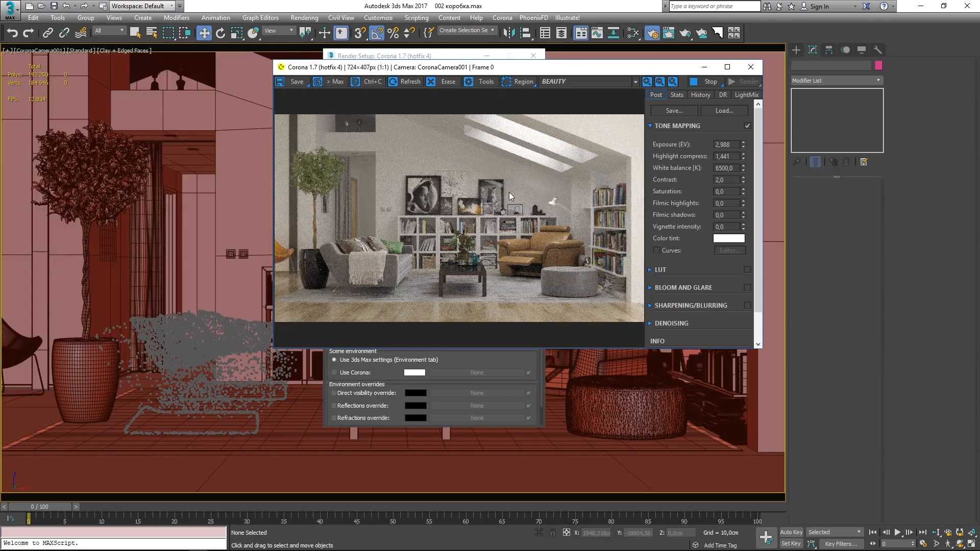Click the Color tint white swatch
Image resolution: width=980 pixels, height=551 pixels.
pyautogui.click(x=729, y=238)
